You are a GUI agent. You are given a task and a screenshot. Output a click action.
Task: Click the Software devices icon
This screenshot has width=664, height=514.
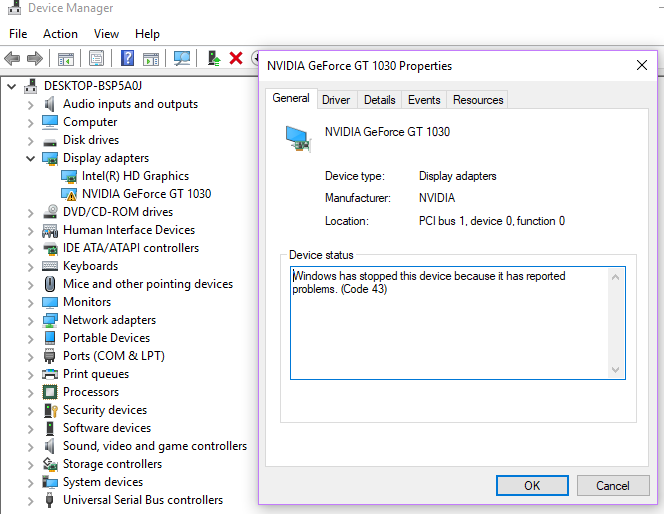(50, 428)
